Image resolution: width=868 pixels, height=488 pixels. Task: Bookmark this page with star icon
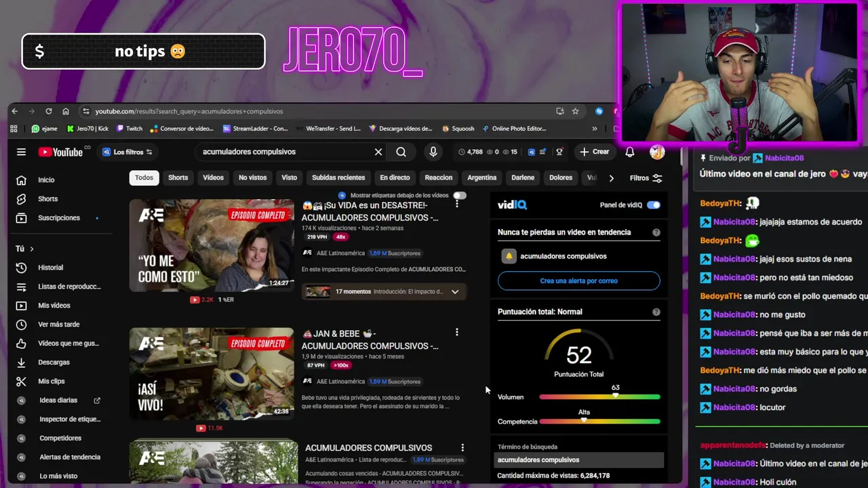tap(575, 111)
